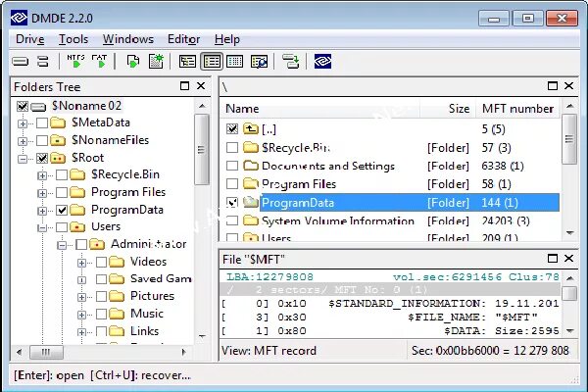
Task: Open the Editor menu
Action: pyautogui.click(x=184, y=39)
